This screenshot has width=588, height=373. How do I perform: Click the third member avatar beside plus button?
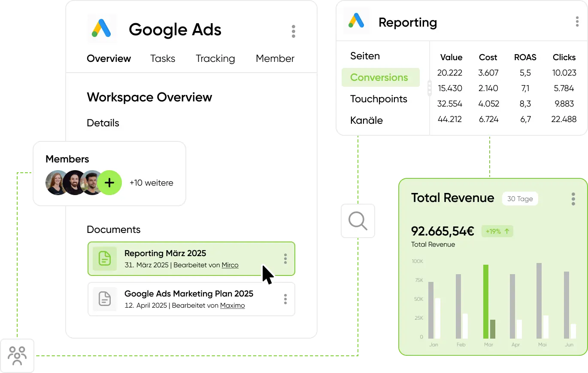91,183
